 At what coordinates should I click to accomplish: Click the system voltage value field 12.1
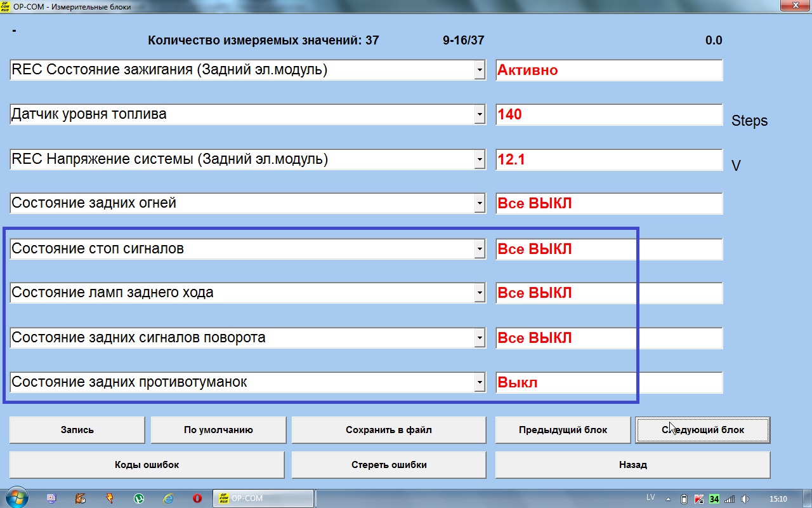pos(608,160)
